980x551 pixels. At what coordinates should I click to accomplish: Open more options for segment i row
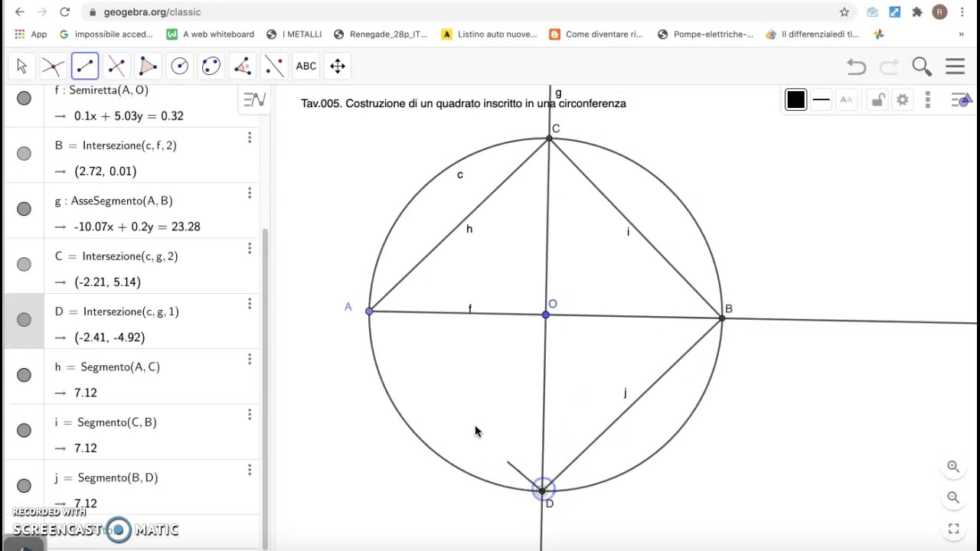(249, 415)
